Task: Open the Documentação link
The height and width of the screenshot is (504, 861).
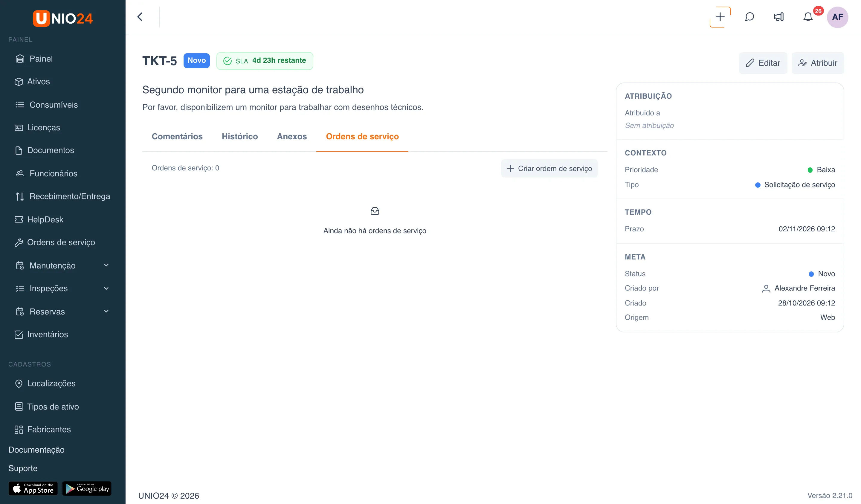Action: point(36,450)
